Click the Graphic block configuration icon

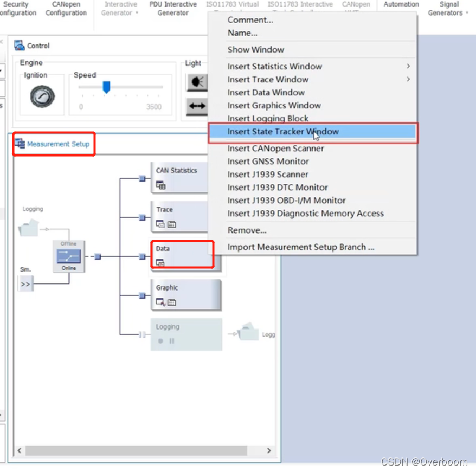click(171, 302)
